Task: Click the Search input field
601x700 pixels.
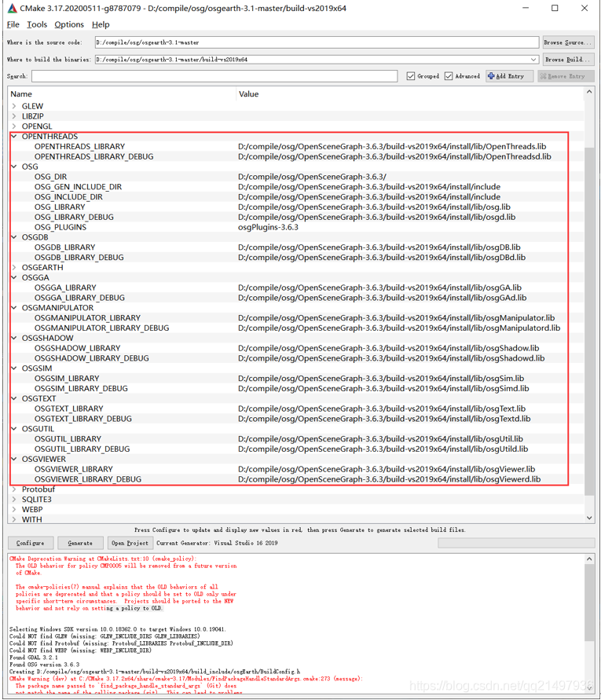Action: click(x=214, y=76)
